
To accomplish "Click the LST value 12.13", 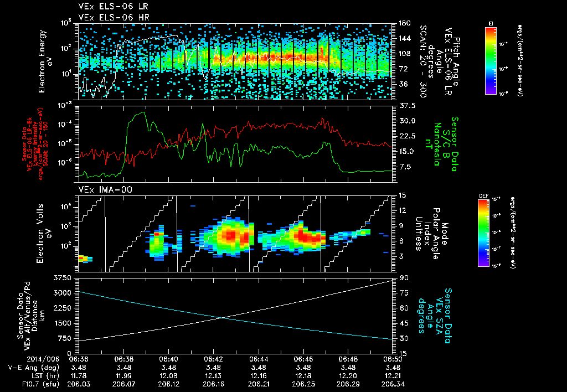I will point(213,376).
